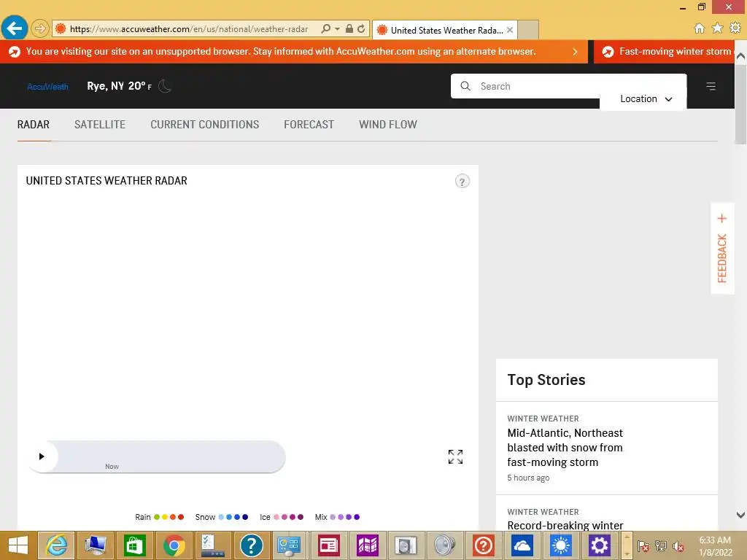
Task: Click the address bar search magnifier icon
Action: pos(326,28)
